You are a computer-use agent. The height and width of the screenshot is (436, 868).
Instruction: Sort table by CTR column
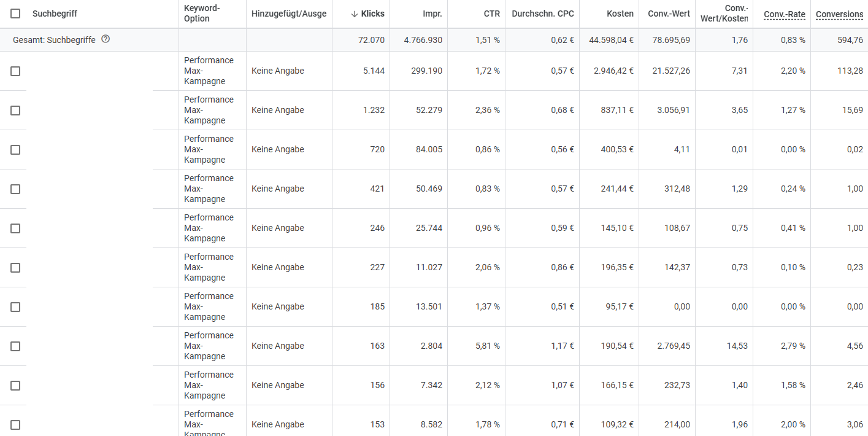[x=491, y=14]
